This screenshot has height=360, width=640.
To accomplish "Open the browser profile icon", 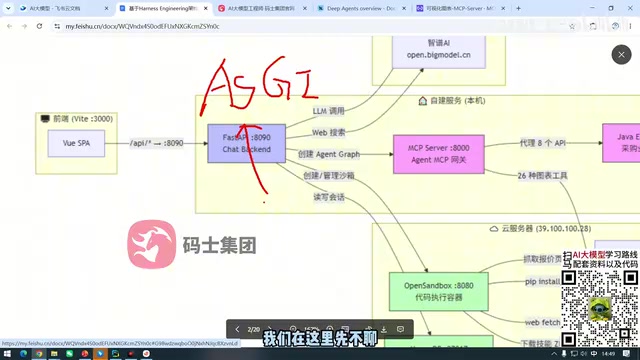I will tap(615, 26).
